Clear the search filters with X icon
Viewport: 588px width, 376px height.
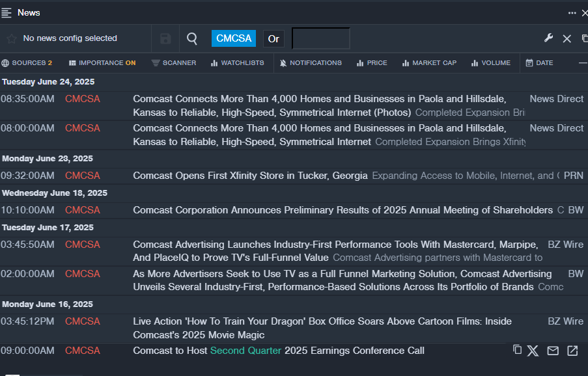[x=567, y=38]
